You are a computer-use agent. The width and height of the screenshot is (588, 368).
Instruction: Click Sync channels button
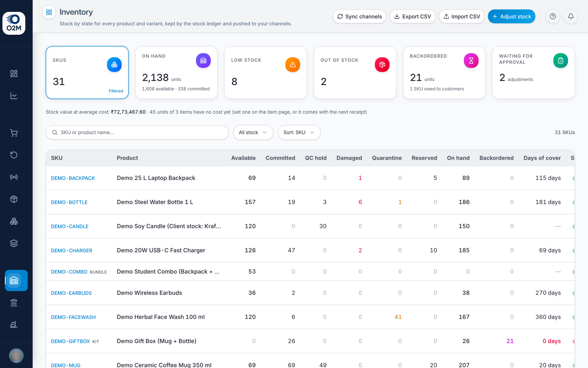pyautogui.click(x=360, y=17)
